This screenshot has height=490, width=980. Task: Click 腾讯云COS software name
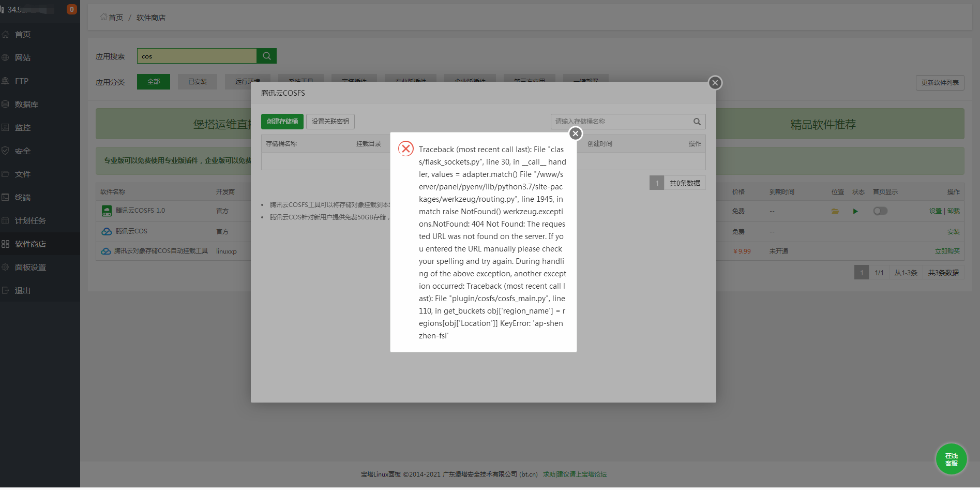(131, 231)
